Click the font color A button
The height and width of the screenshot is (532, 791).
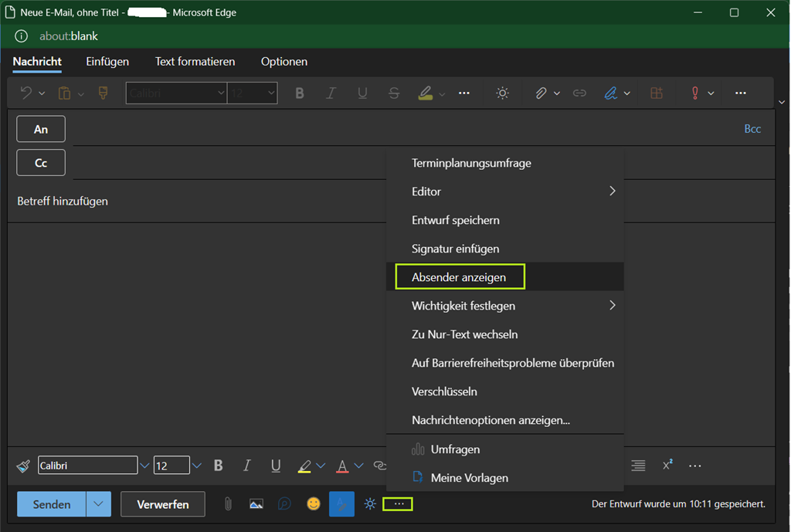pos(342,466)
